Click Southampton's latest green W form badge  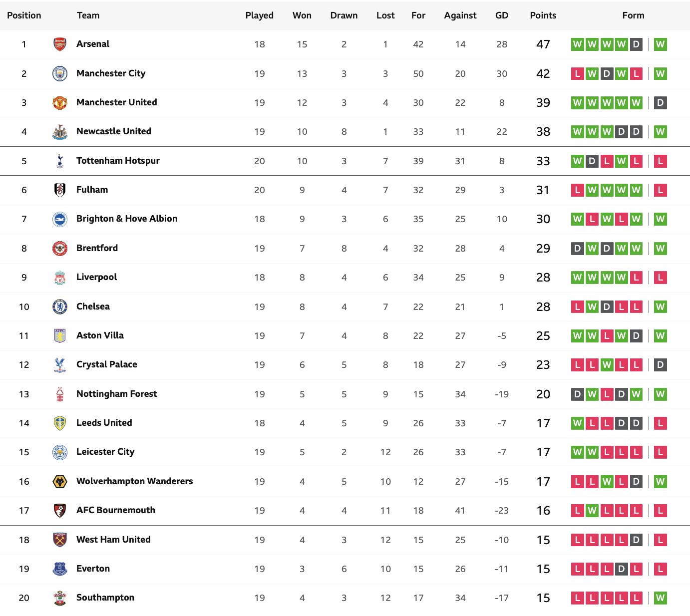click(x=661, y=598)
